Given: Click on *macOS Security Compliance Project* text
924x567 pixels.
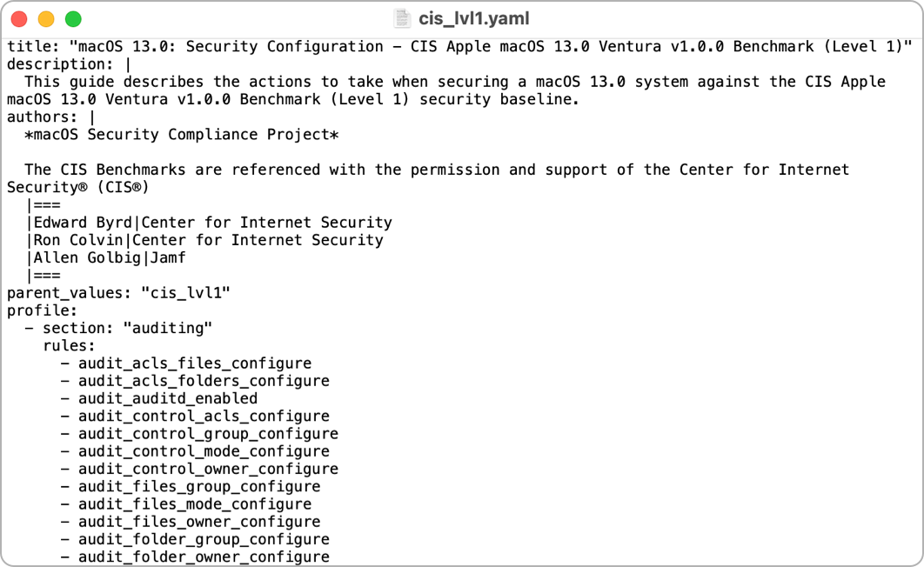Looking at the screenshot, I should [181, 135].
